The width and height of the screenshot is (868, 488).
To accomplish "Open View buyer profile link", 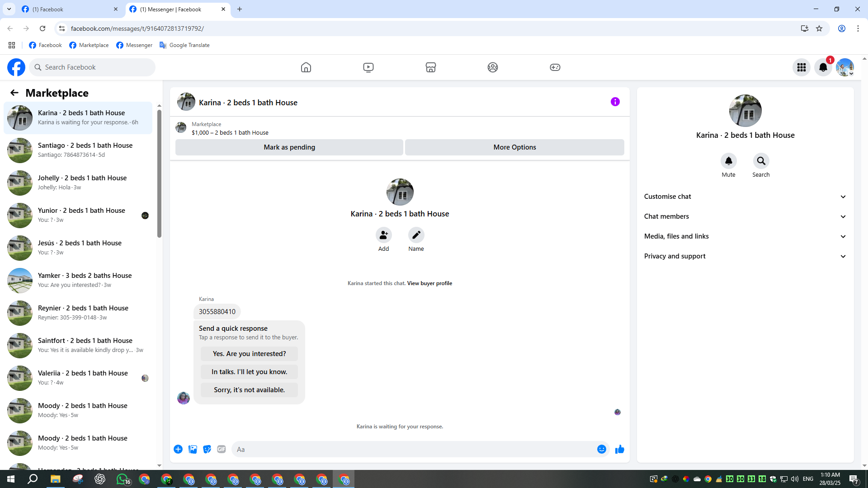I will click(x=429, y=283).
